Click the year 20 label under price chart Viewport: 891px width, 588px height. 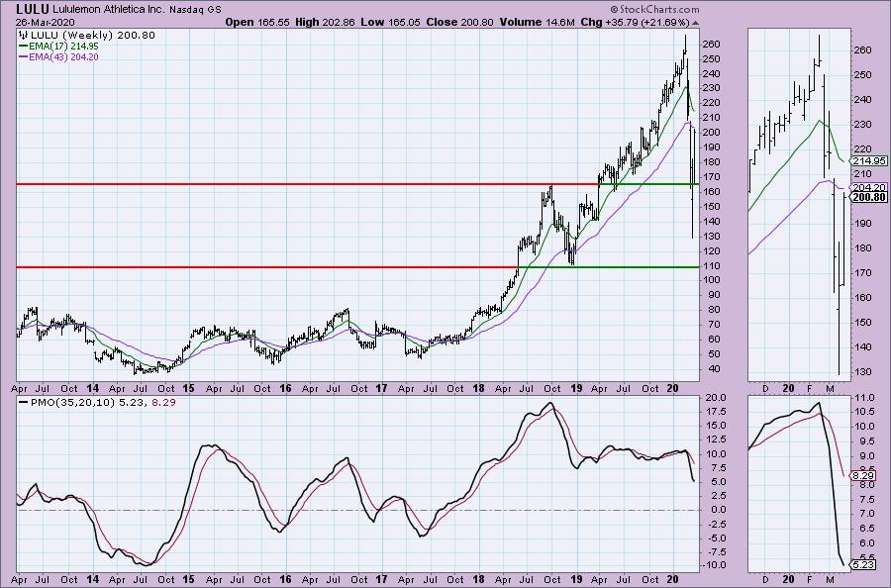[x=673, y=389]
